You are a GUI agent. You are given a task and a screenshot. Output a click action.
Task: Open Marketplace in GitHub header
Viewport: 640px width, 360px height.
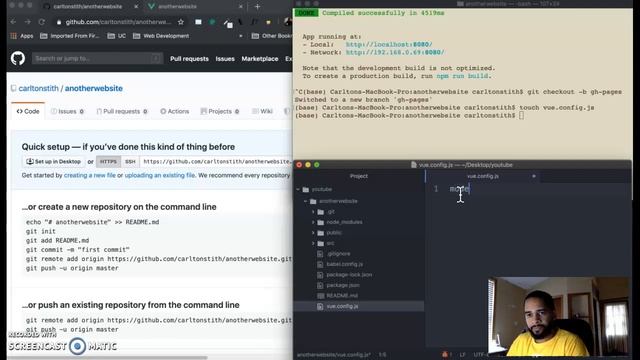260,59
